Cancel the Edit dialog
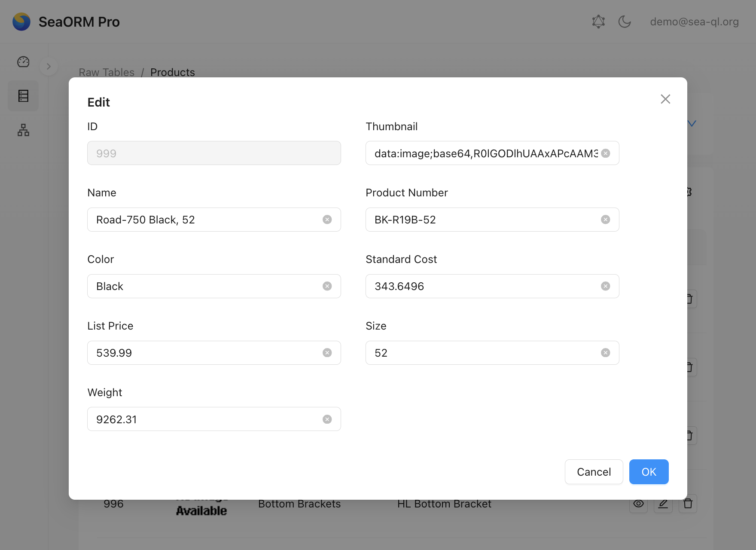Image resolution: width=756 pixels, height=550 pixels. click(x=594, y=472)
